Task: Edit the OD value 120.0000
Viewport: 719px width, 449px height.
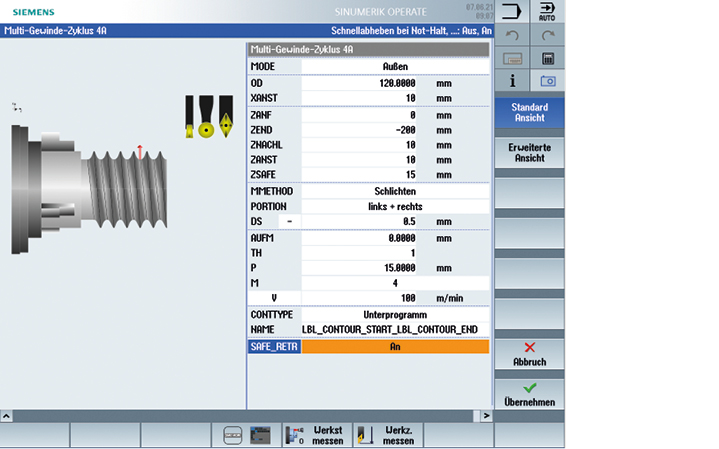Action: point(359,83)
